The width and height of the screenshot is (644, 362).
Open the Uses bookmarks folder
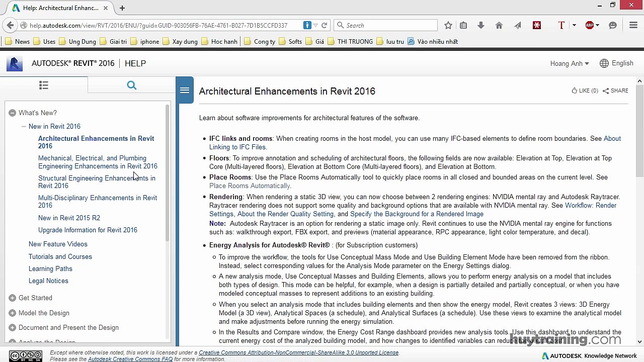pos(44,41)
